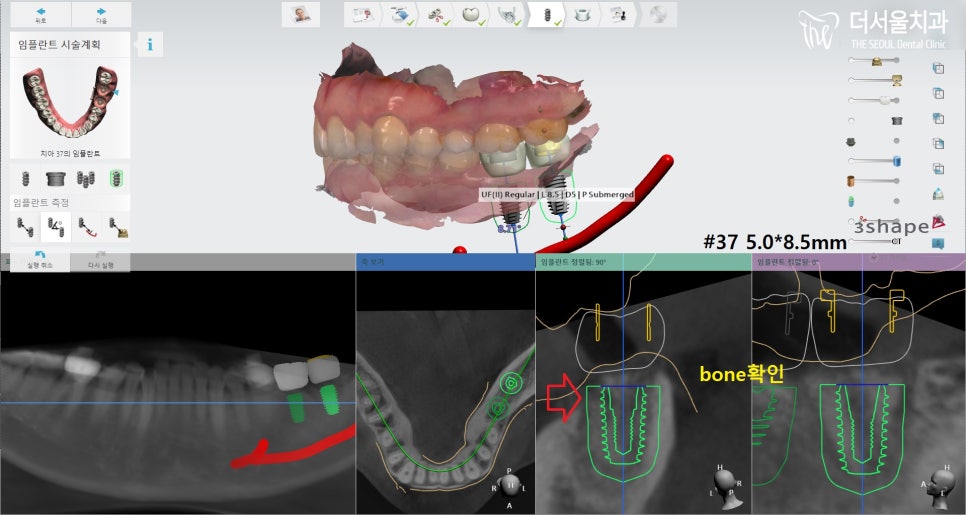Advance with the 다음 arrow button
The height and width of the screenshot is (515, 966).
(x=102, y=15)
